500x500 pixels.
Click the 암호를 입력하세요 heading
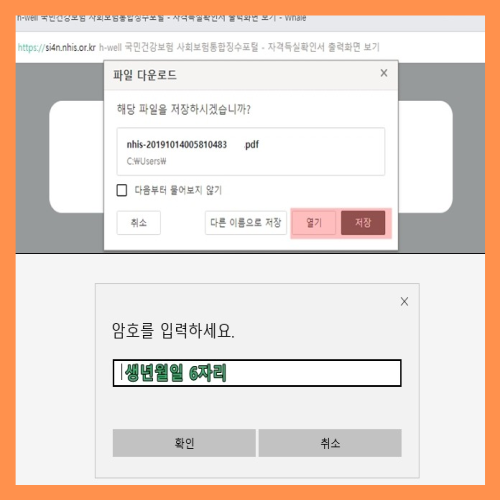pos(173,331)
